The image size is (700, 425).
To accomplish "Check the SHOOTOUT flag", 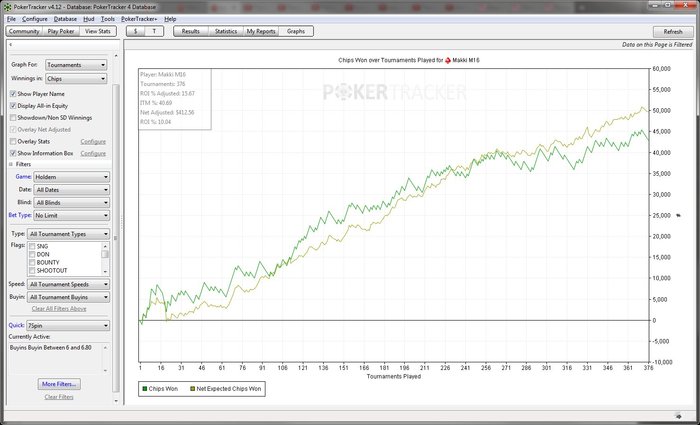I will coord(32,271).
